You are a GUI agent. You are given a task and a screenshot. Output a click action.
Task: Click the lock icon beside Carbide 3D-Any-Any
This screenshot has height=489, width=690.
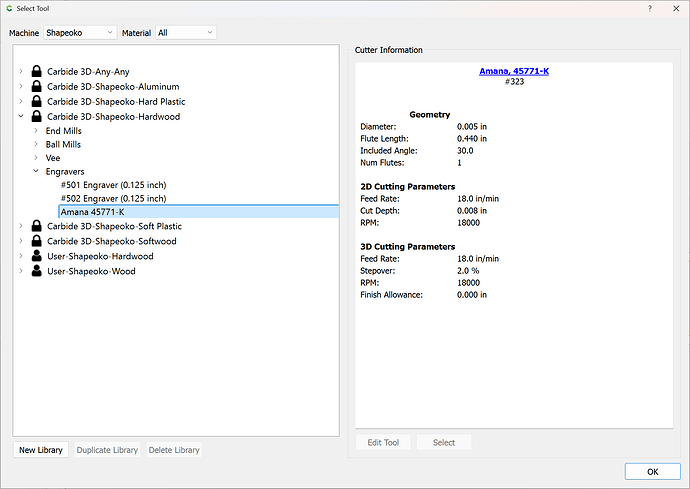(x=37, y=72)
